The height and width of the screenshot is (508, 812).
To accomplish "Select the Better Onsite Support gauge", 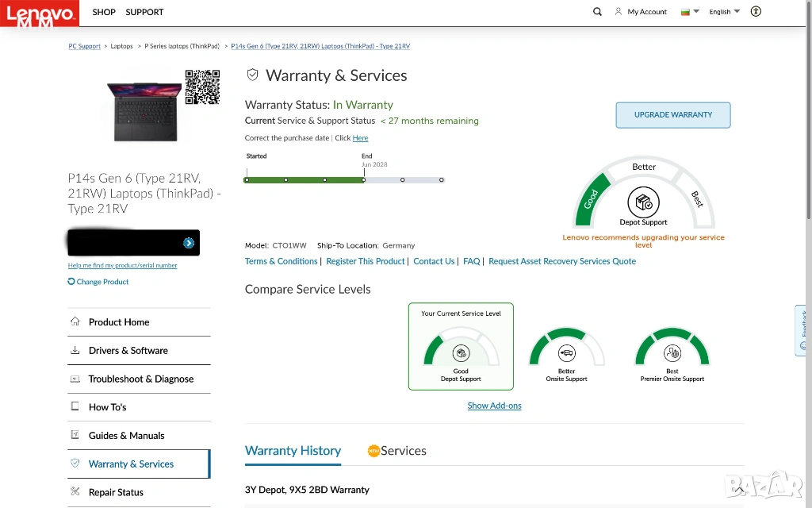I will (566, 355).
